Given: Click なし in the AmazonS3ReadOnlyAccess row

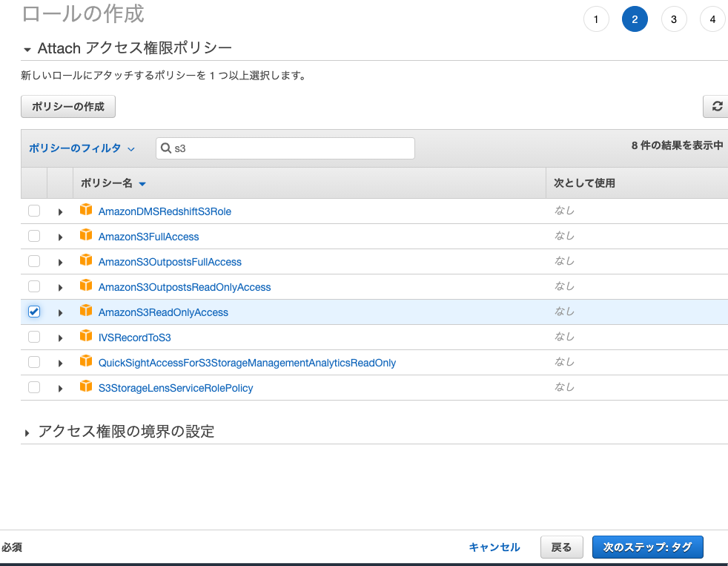Looking at the screenshot, I should 565,312.
